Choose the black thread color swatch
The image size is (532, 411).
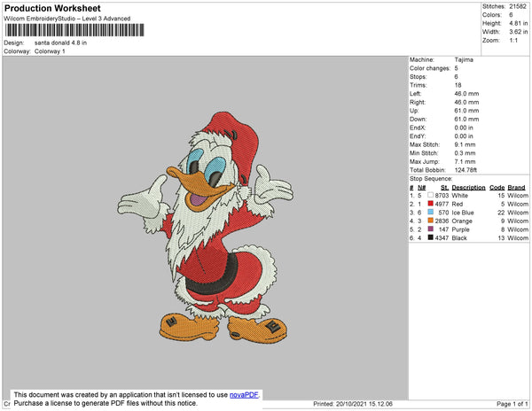tap(431, 238)
